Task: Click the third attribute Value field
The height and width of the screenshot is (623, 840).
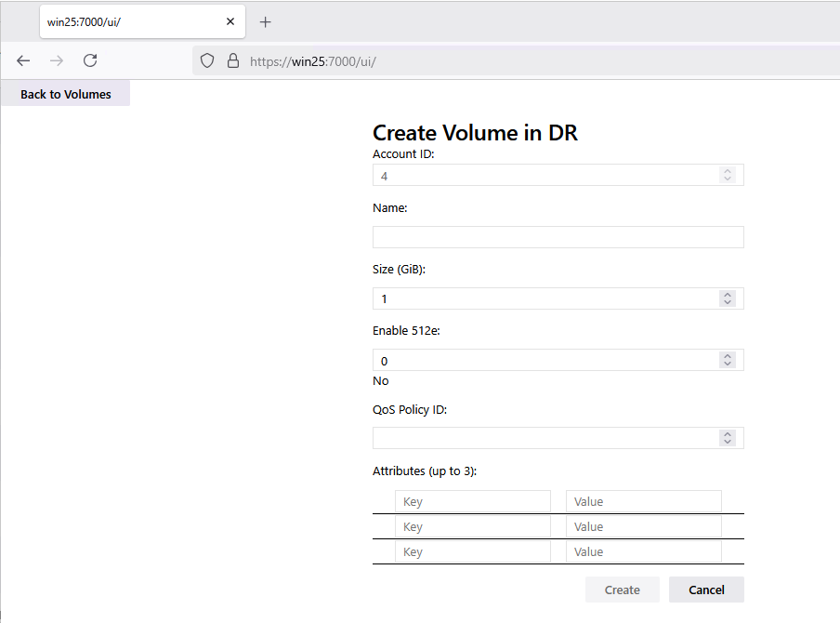Action: coord(643,551)
